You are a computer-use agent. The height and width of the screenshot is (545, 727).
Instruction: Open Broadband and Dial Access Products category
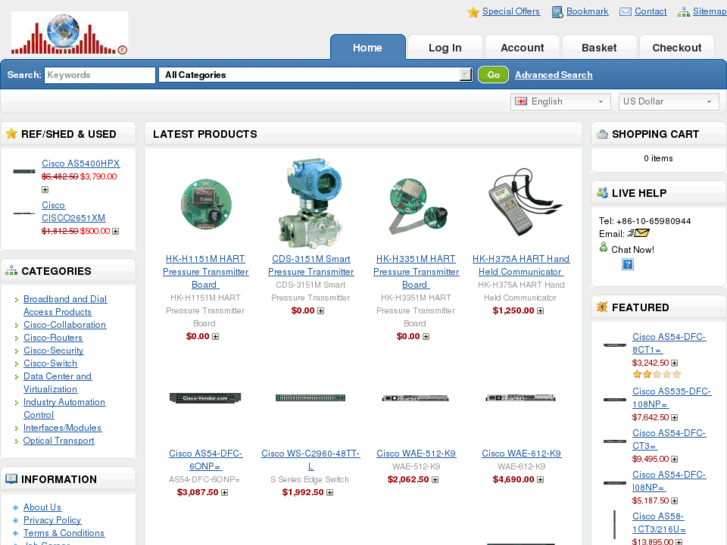pyautogui.click(x=65, y=305)
